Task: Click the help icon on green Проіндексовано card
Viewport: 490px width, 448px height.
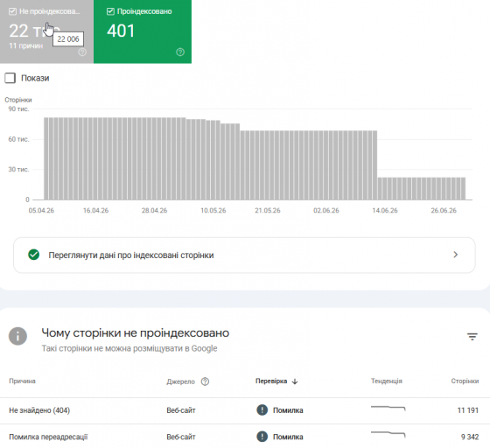Action: pyautogui.click(x=180, y=52)
